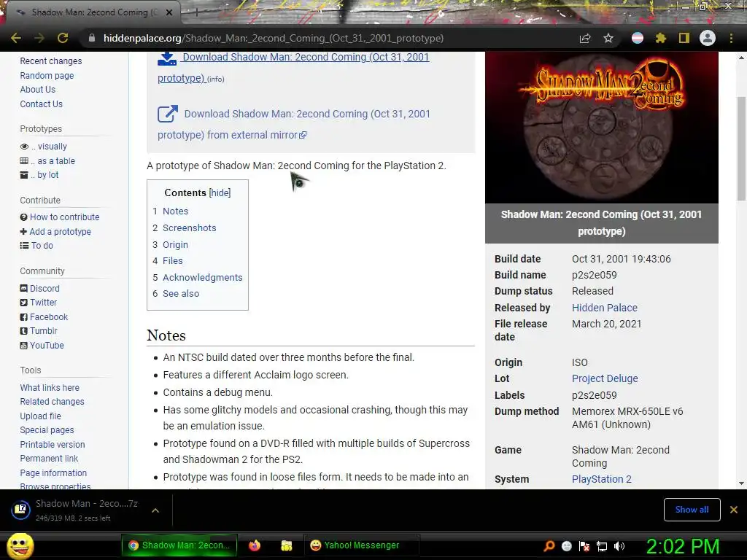The width and height of the screenshot is (747, 560).
Task: Click the tray flag security icon
Action: click(x=584, y=546)
